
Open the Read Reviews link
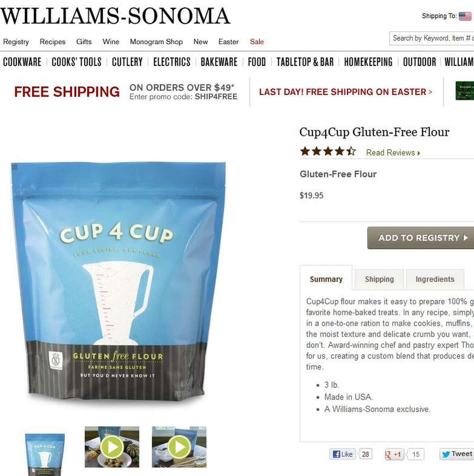pos(393,153)
